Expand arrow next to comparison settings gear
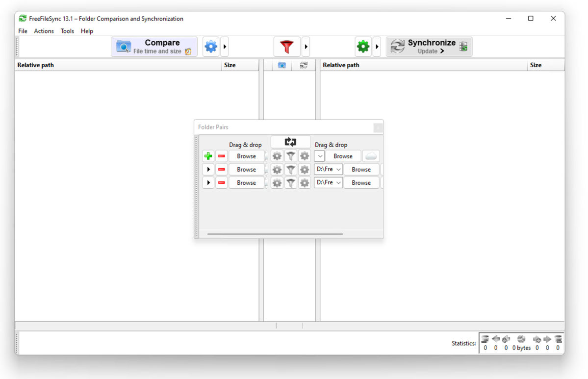The image size is (588, 379). 225,47
